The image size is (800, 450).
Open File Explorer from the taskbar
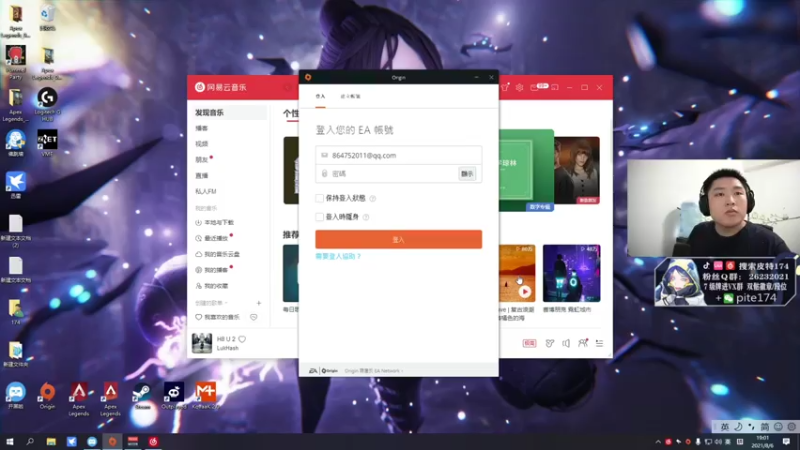pyautogui.click(x=51, y=441)
